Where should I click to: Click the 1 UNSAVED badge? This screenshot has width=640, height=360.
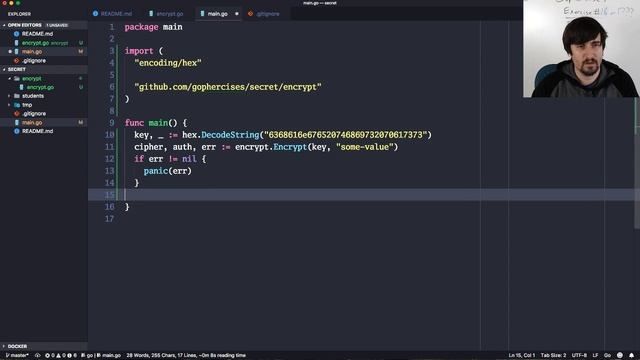(x=57, y=25)
